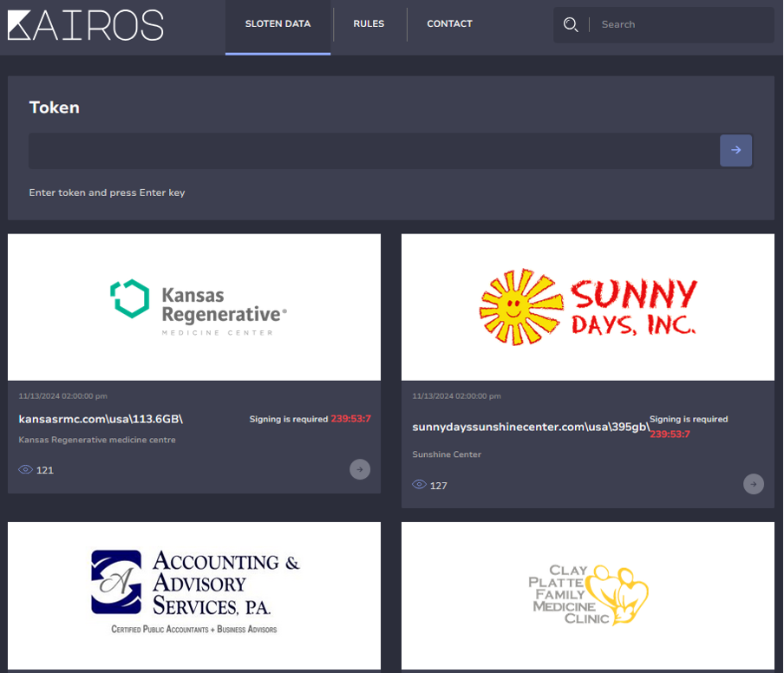Click the arrow button on Sunshine Center card
This screenshot has height=673, width=784.
click(x=753, y=484)
